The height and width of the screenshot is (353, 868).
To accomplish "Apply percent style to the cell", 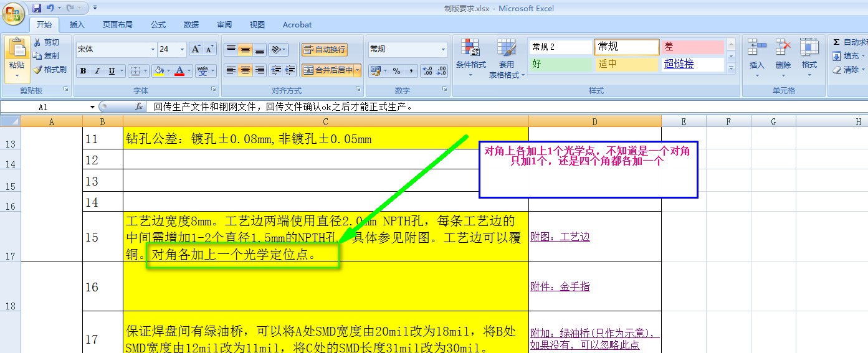I will point(396,70).
